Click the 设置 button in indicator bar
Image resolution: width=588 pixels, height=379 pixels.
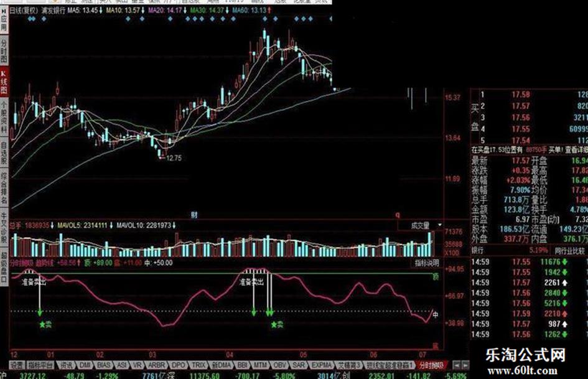[x=17, y=365]
